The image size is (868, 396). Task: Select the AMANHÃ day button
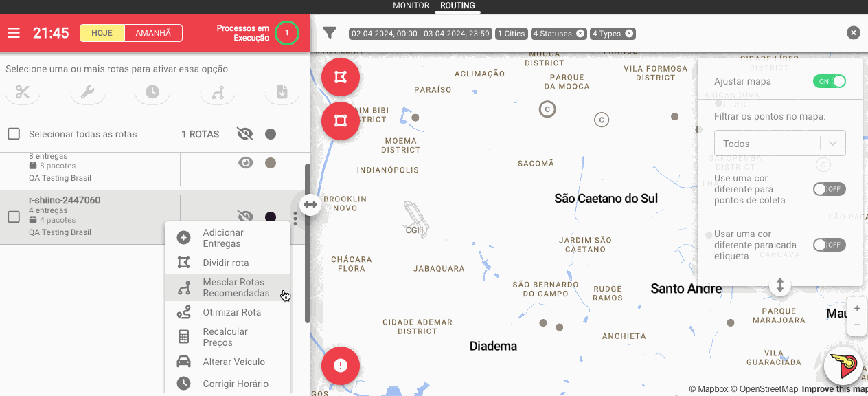[153, 33]
